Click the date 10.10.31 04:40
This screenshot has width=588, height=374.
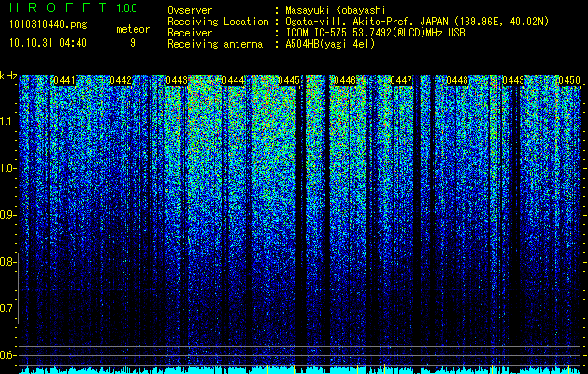tap(48, 43)
